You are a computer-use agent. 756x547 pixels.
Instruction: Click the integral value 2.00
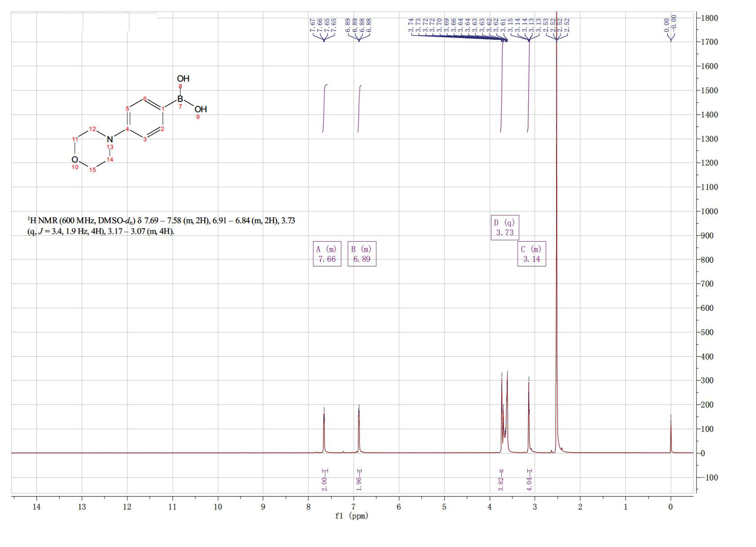324,484
